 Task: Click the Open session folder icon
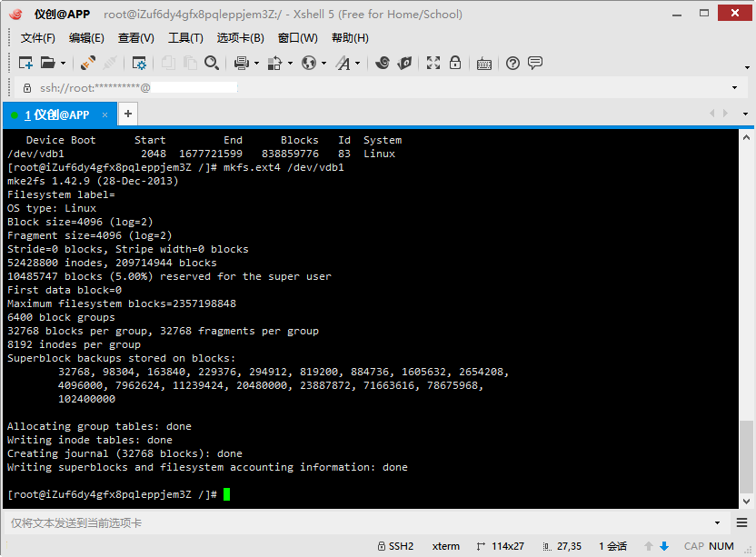tap(48, 63)
